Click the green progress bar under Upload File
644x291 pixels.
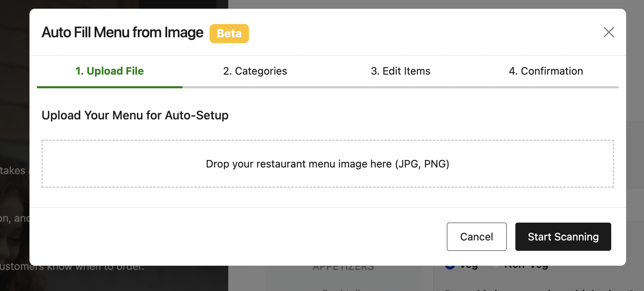[x=110, y=87]
